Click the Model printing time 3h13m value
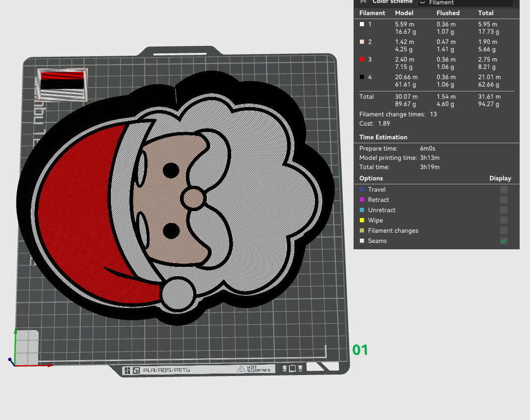530x420 pixels. point(430,158)
